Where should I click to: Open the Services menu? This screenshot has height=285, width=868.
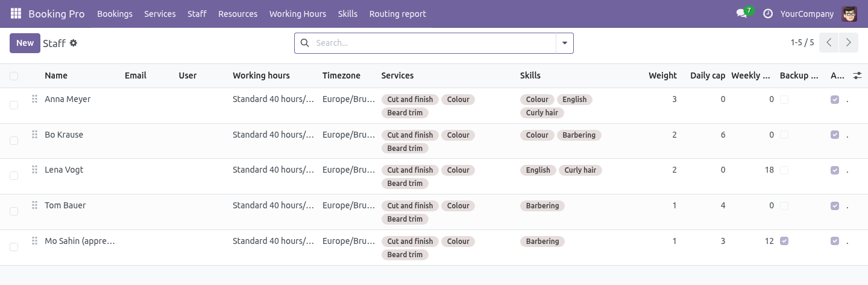(x=160, y=13)
